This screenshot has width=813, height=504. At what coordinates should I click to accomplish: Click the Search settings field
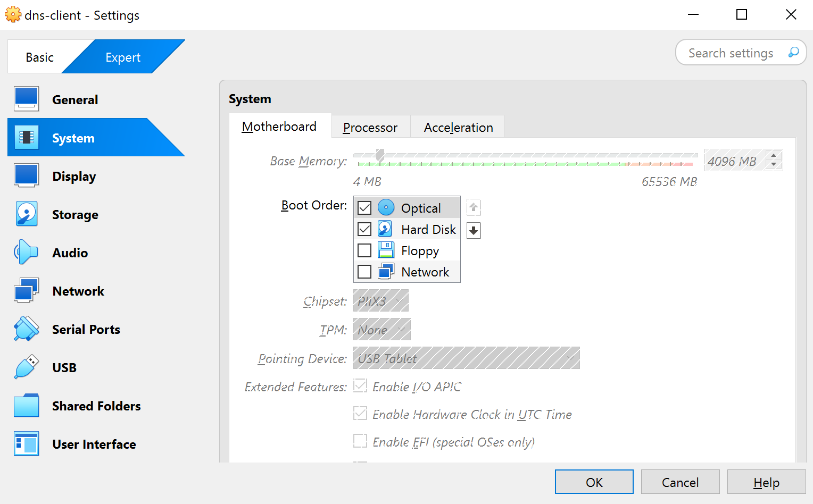pyautogui.click(x=741, y=53)
